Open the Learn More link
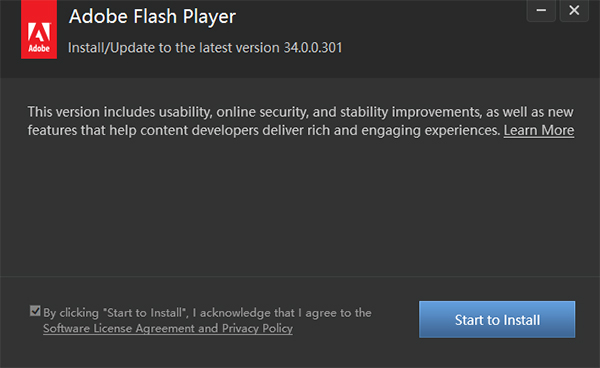 (539, 130)
